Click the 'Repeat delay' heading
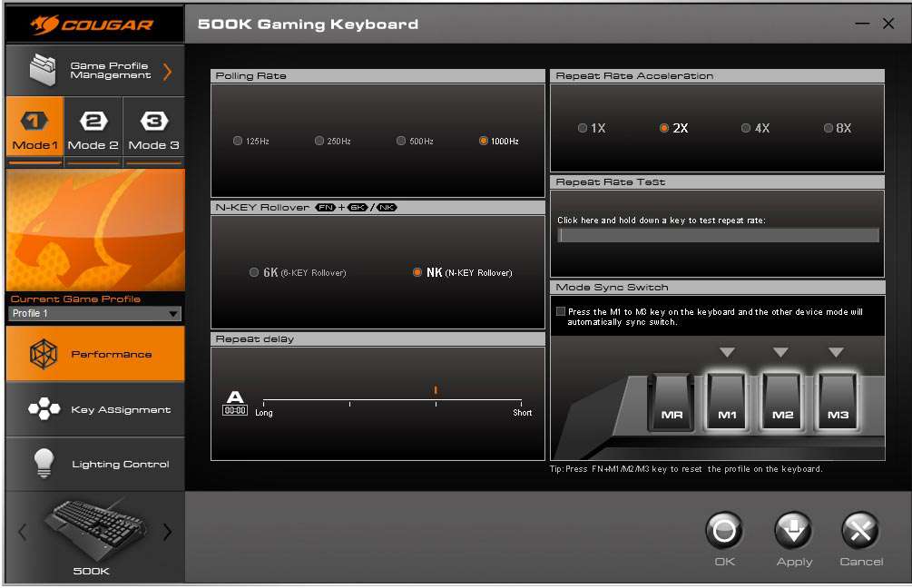 (254, 339)
